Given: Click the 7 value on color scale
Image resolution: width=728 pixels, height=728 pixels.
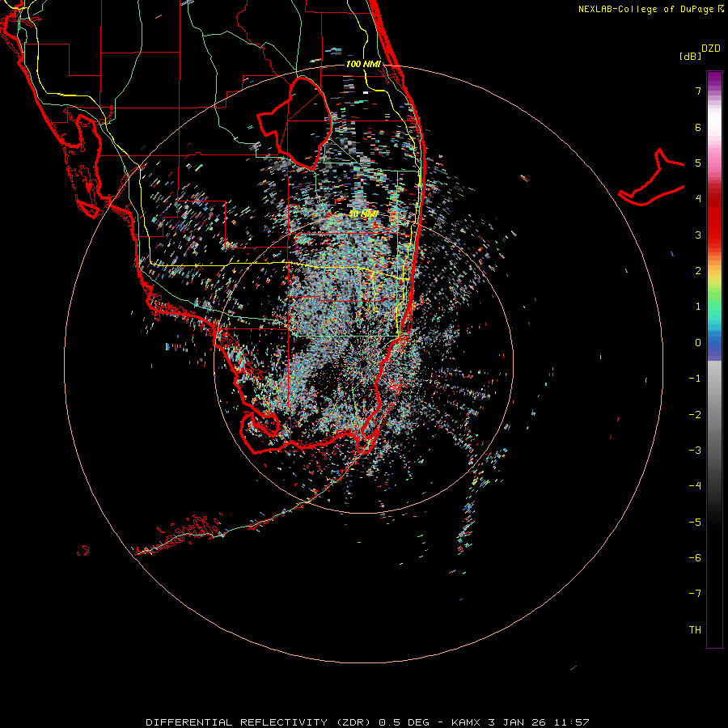Looking at the screenshot, I should (x=698, y=91).
